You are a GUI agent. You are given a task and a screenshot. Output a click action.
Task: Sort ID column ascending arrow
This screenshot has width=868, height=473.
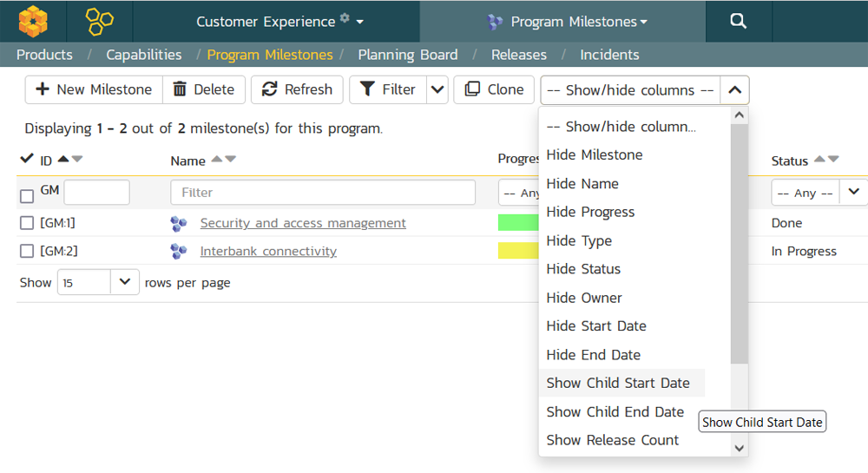tap(63, 159)
